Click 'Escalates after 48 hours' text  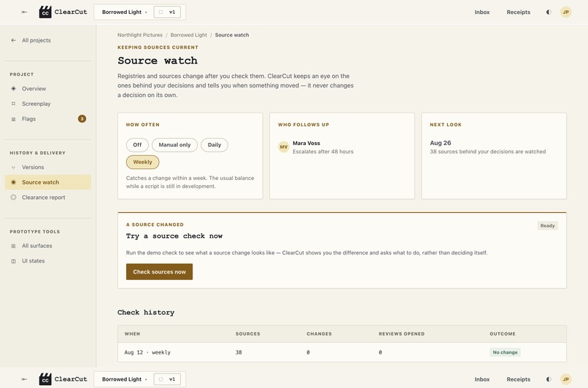click(x=323, y=152)
